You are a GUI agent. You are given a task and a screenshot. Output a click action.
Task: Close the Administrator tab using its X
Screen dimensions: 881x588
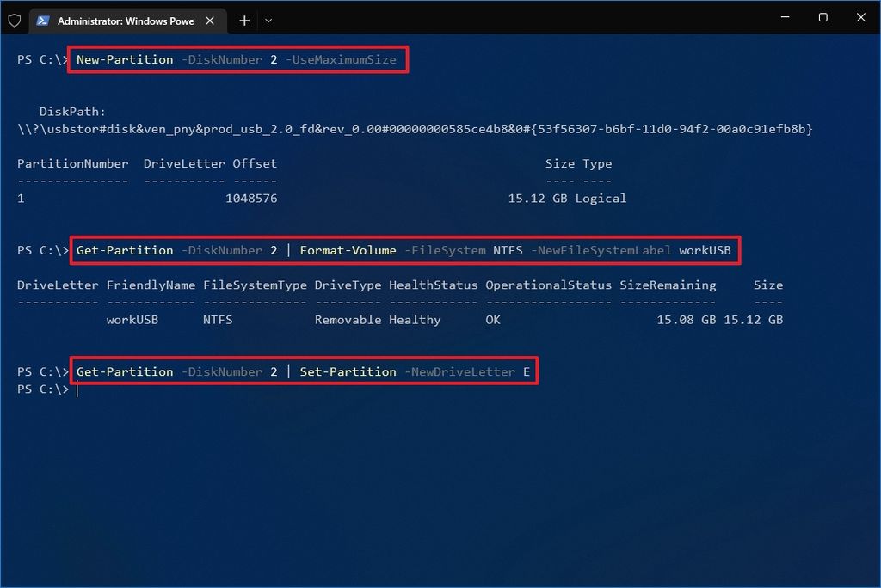tap(209, 19)
